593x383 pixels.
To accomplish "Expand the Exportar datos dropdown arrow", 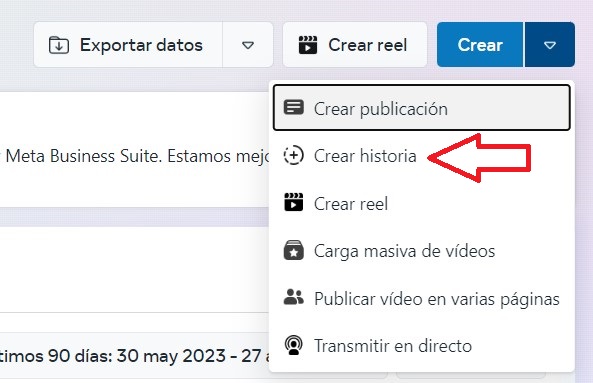I will pyautogui.click(x=248, y=45).
